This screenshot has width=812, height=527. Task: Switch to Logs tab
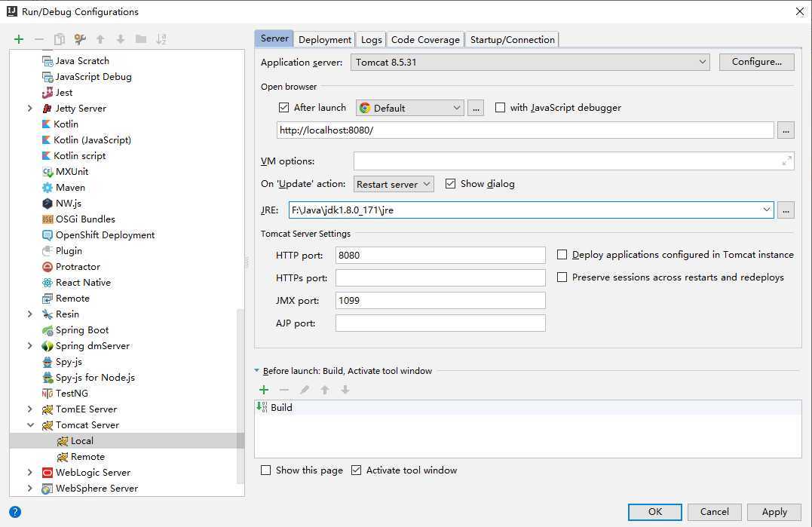pos(371,40)
